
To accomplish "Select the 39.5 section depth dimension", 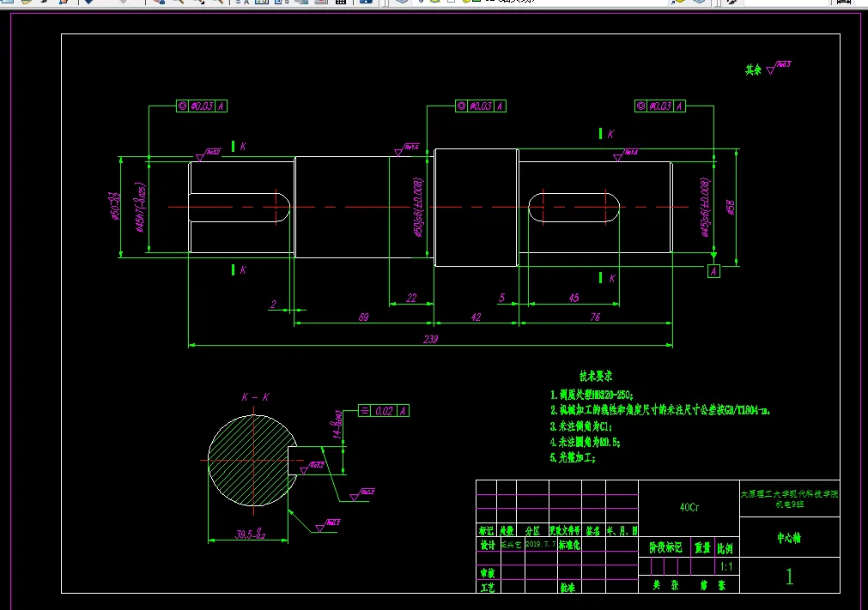I will [250, 535].
